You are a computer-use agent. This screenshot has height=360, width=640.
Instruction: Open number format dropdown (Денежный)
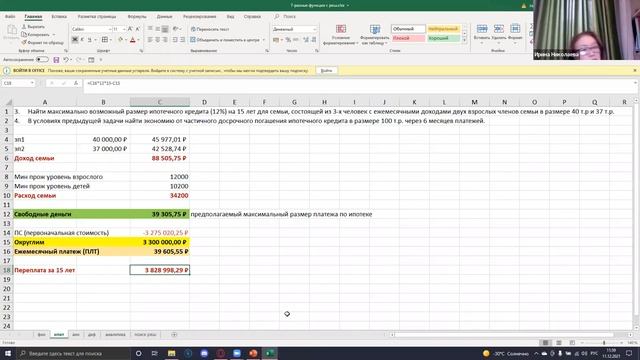(314, 29)
